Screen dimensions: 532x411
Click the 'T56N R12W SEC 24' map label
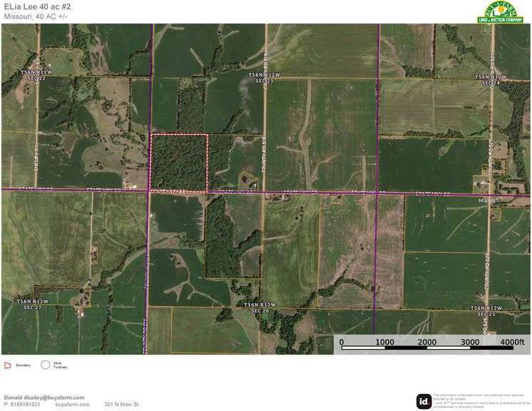[x=491, y=80]
